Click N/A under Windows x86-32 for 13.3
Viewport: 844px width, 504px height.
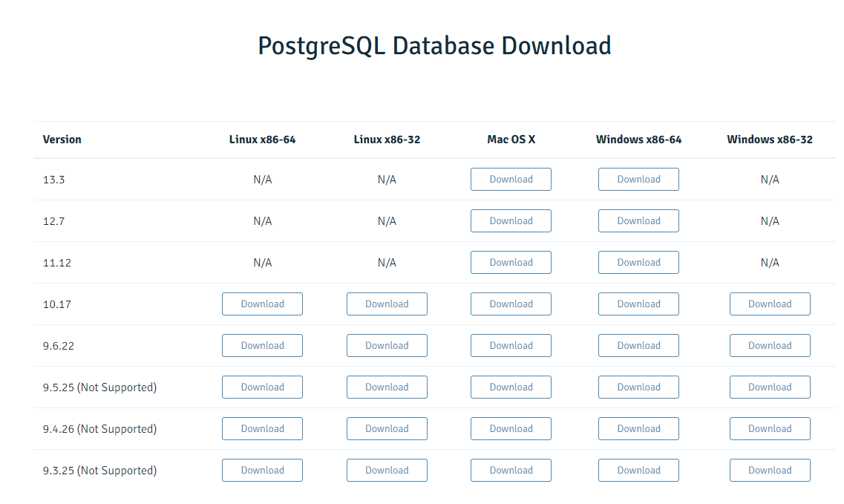click(x=770, y=180)
